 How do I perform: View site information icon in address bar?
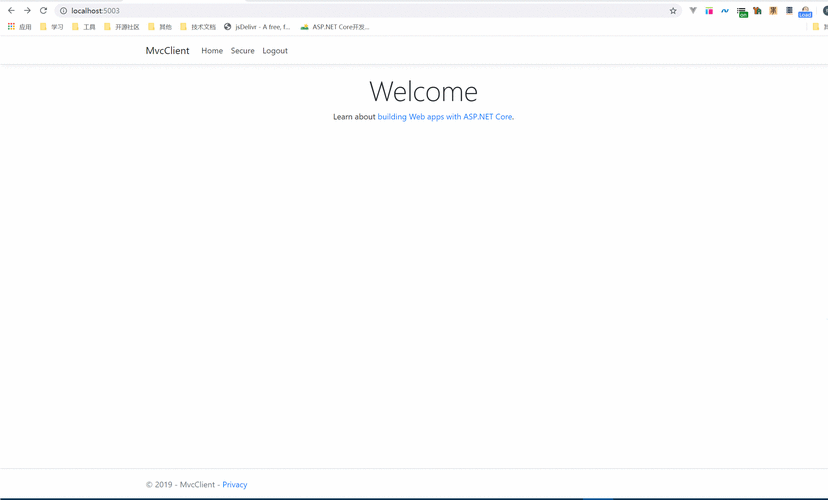click(63, 11)
